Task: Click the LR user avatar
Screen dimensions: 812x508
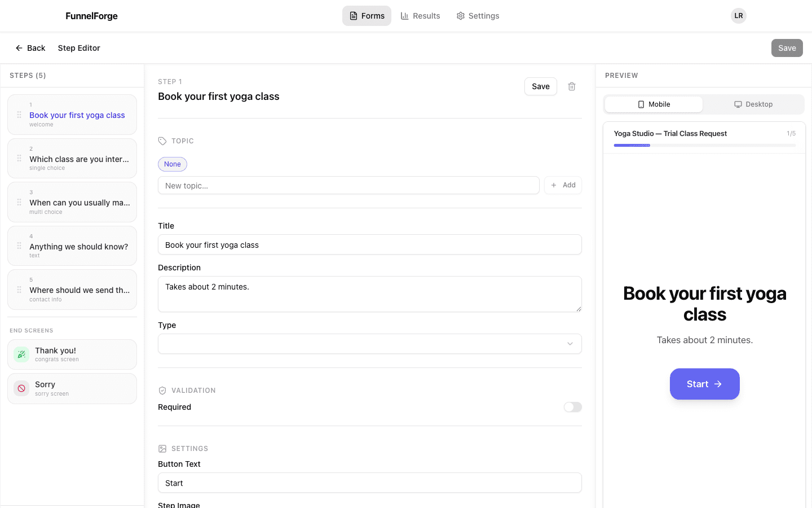Action: click(x=739, y=16)
